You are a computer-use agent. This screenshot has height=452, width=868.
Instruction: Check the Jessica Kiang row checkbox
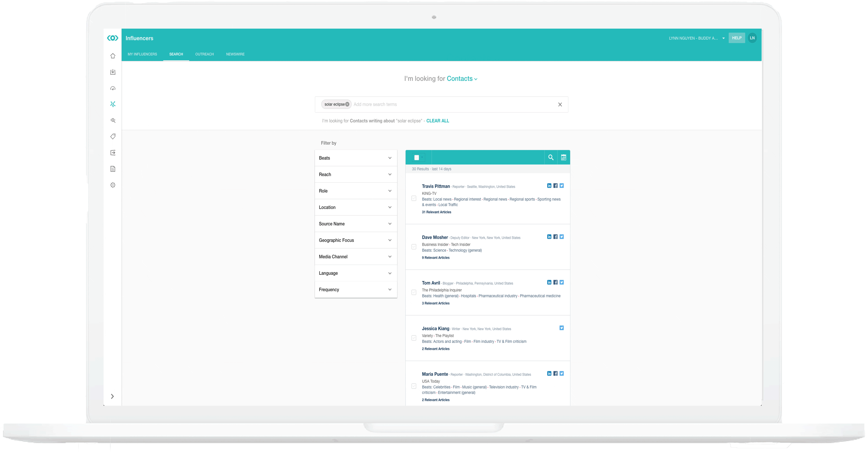414,338
